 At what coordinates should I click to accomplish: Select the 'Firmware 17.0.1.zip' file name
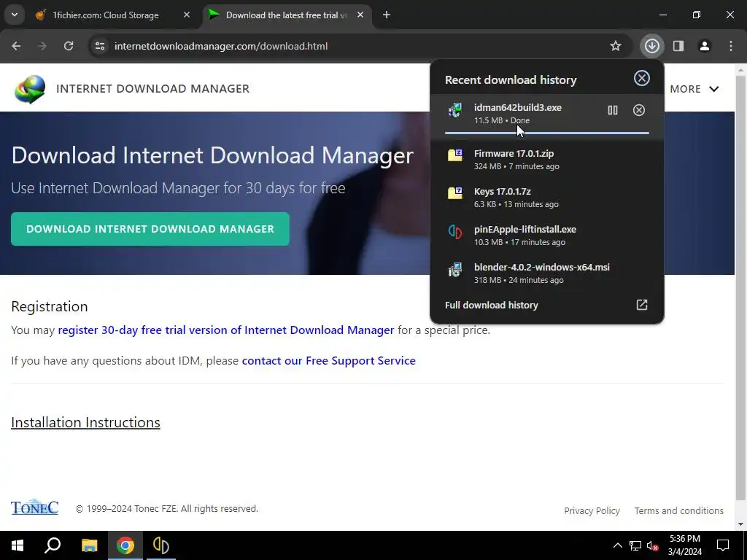(514, 153)
